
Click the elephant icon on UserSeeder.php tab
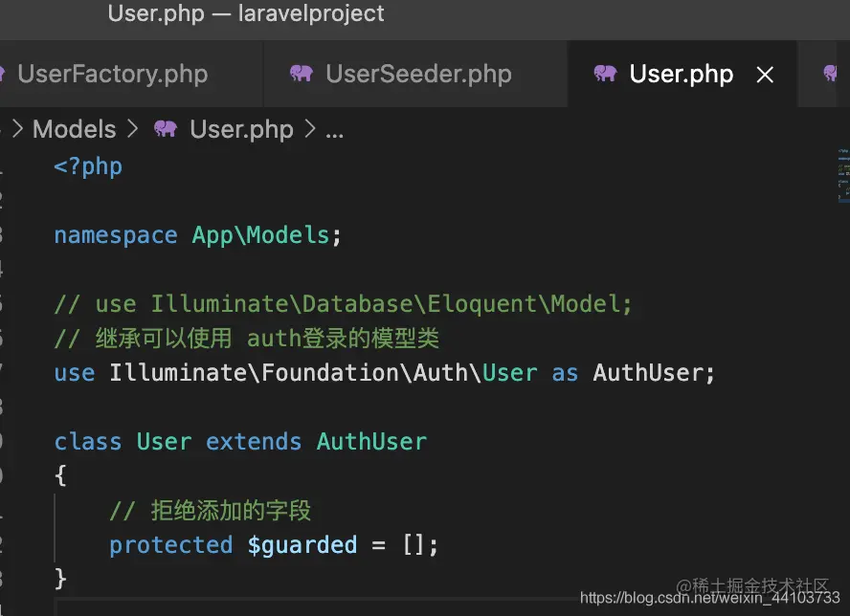coord(302,73)
